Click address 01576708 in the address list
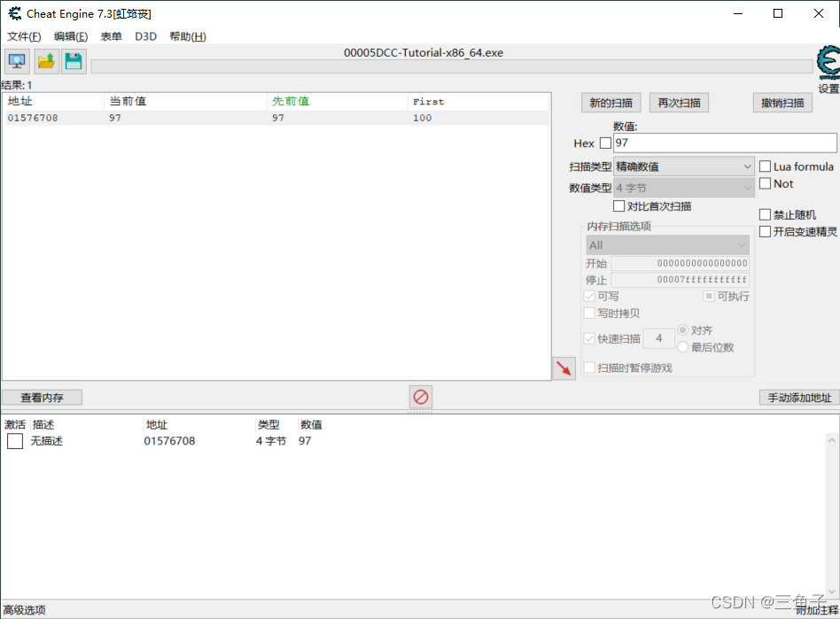Screen dimensions: 840x619 coord(169,441)
